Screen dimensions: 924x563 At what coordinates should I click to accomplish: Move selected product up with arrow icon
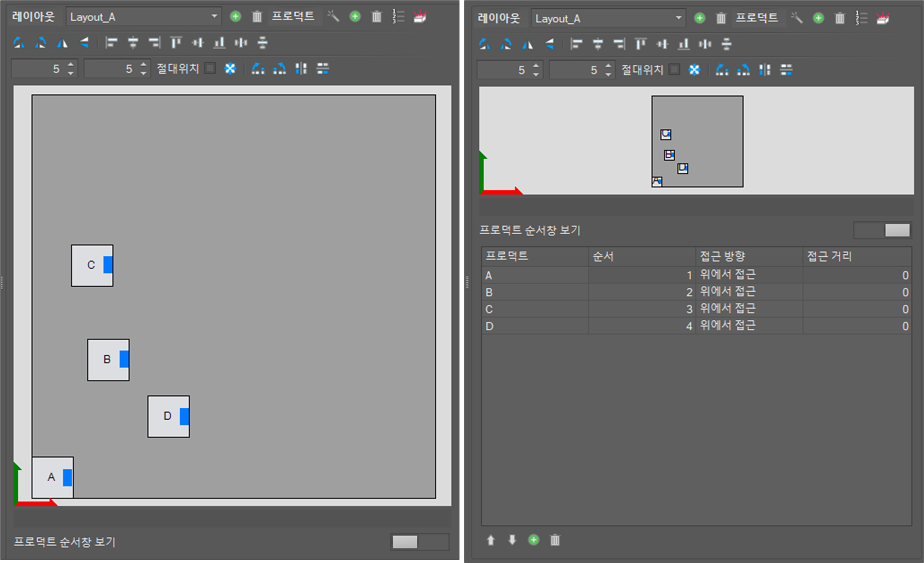click(x=491, y=540)
